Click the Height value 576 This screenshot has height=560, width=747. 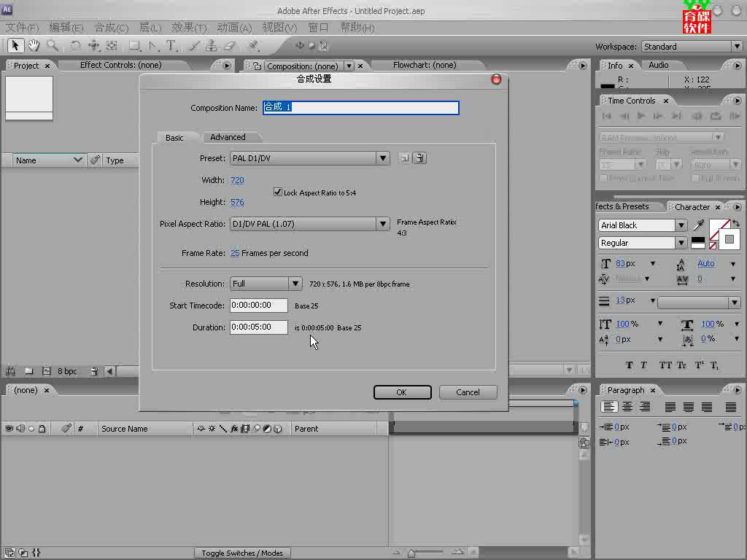click(237, 202)
